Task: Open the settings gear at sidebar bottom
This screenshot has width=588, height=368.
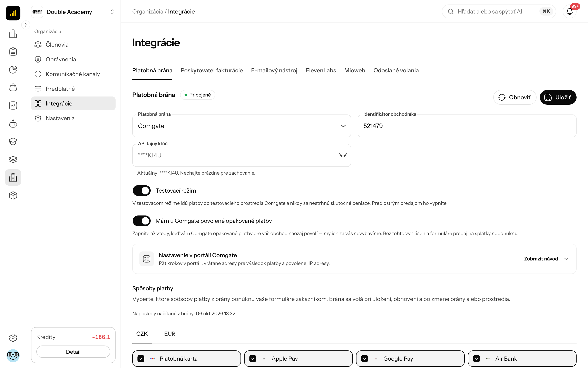Action: click(13, 338)
